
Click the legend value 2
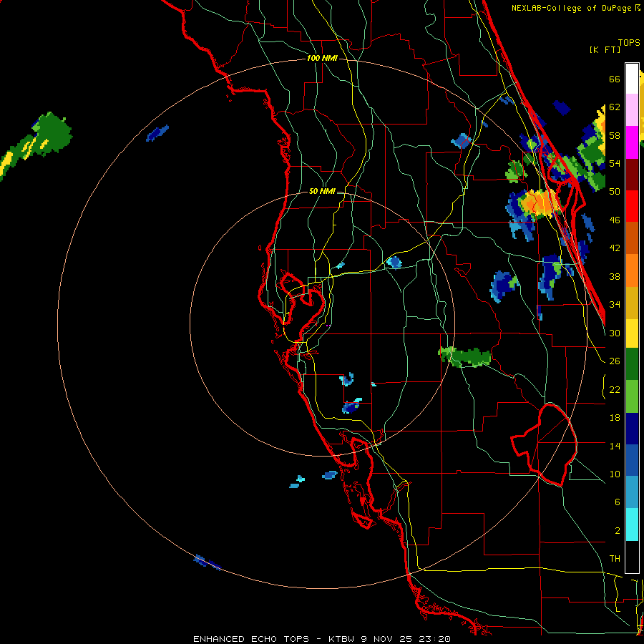click(x=617, y=531)
